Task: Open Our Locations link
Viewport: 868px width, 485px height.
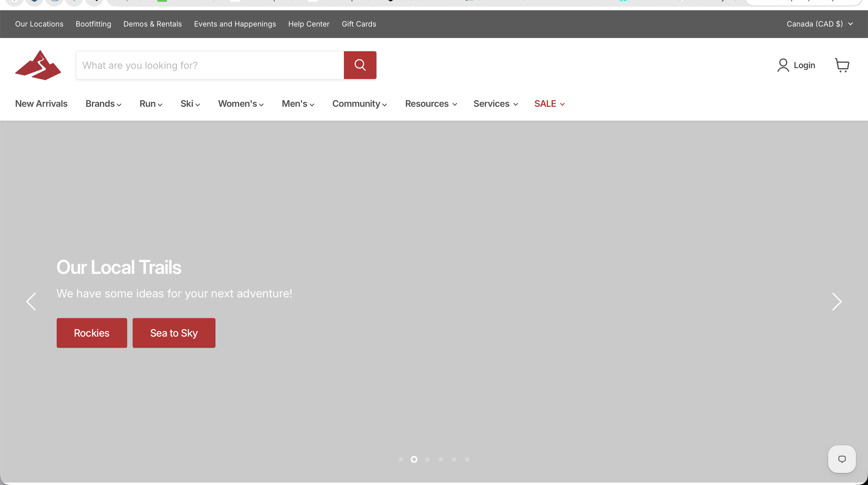Action: [39, 24]
